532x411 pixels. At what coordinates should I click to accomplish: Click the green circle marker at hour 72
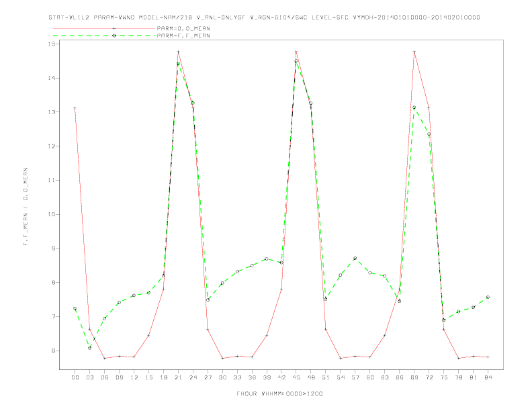(429, 134)
